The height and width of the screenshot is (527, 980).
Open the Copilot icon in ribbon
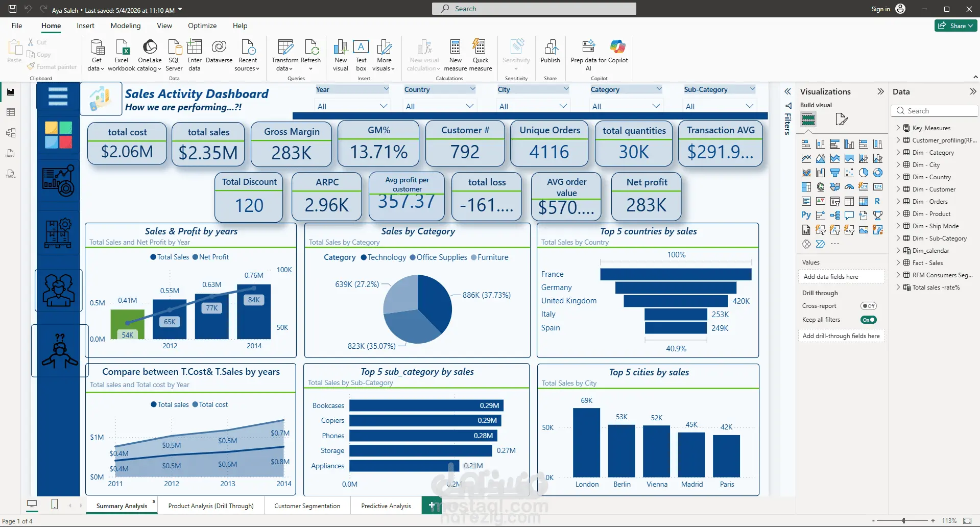[x=617, y=47]
